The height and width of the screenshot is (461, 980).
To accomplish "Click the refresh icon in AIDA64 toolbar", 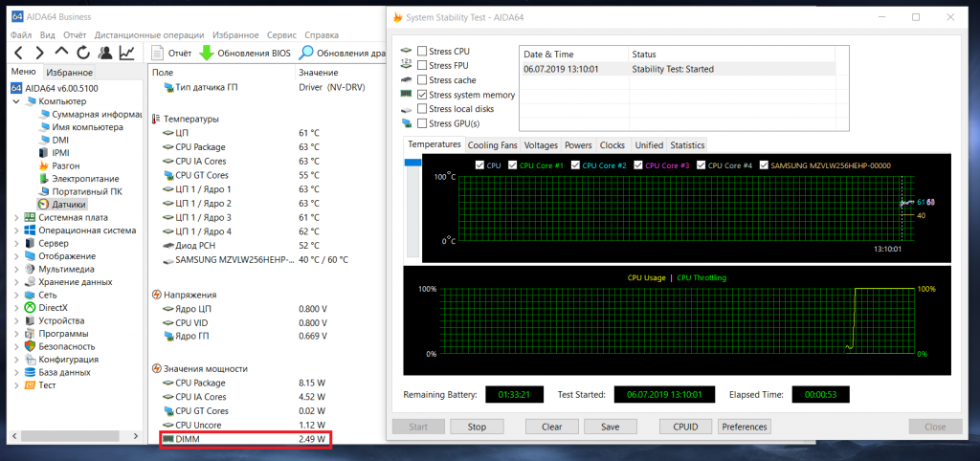I will 83,53.
